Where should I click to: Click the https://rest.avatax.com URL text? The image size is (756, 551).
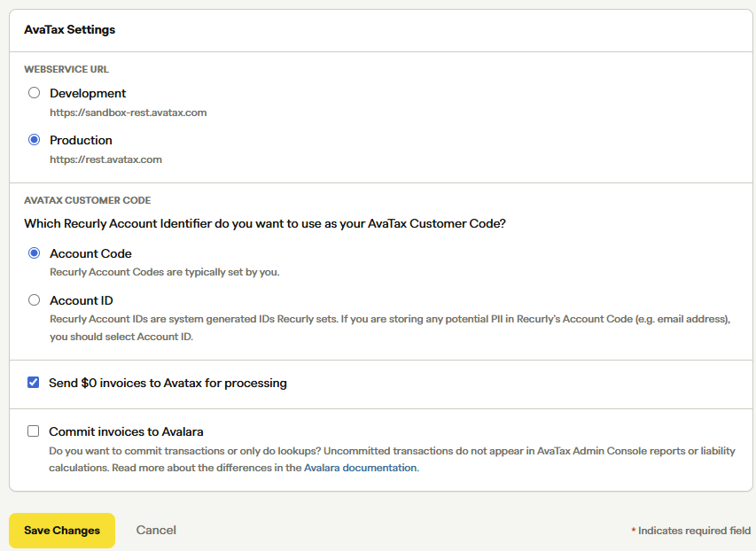point(105,159)
